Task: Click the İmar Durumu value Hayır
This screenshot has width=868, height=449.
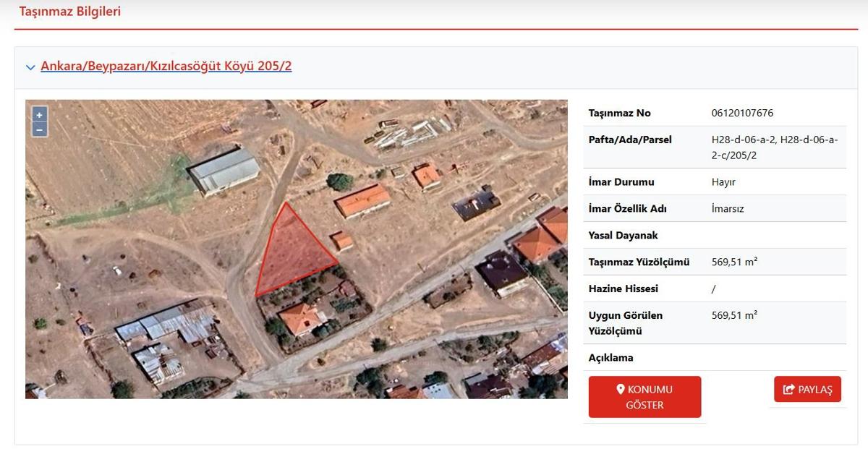Action: (x=723, y=182)
